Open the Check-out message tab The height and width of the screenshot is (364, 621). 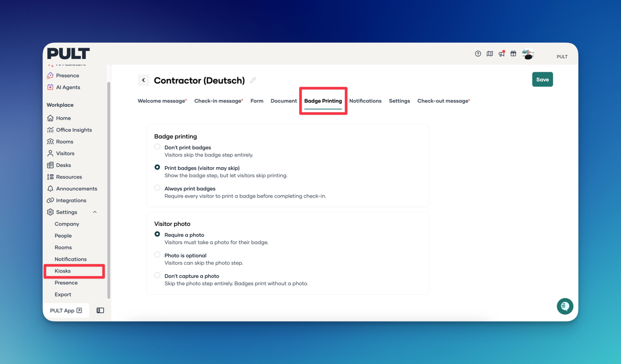tap(443, 101)
